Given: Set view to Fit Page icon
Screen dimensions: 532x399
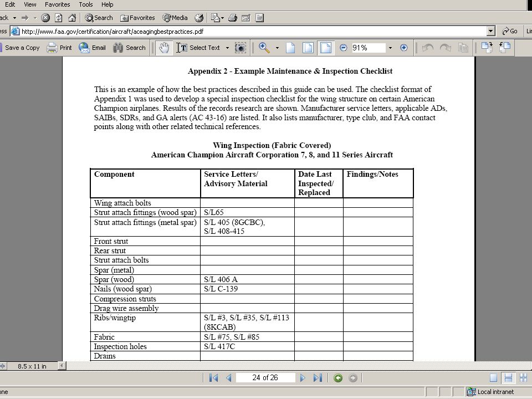Looking at the screenshot, I should pos(308,48).
